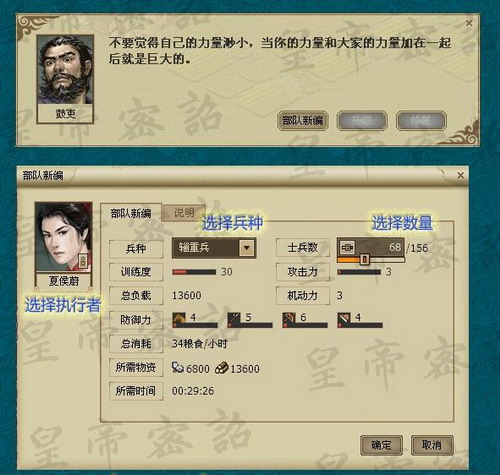
Task: Switch to the 说明 tab
Action: [x=184, y=212]
